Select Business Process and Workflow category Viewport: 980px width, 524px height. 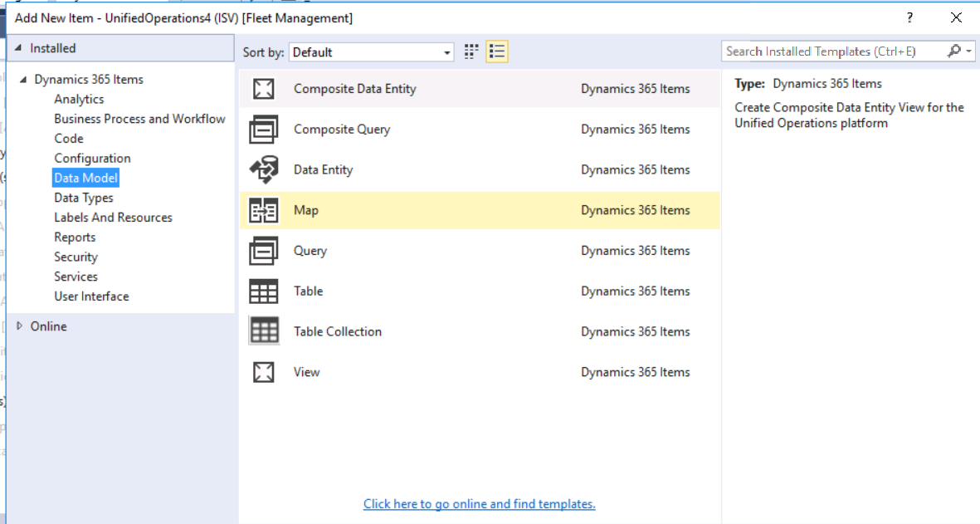pyautogui.click(x=139, y=119)
